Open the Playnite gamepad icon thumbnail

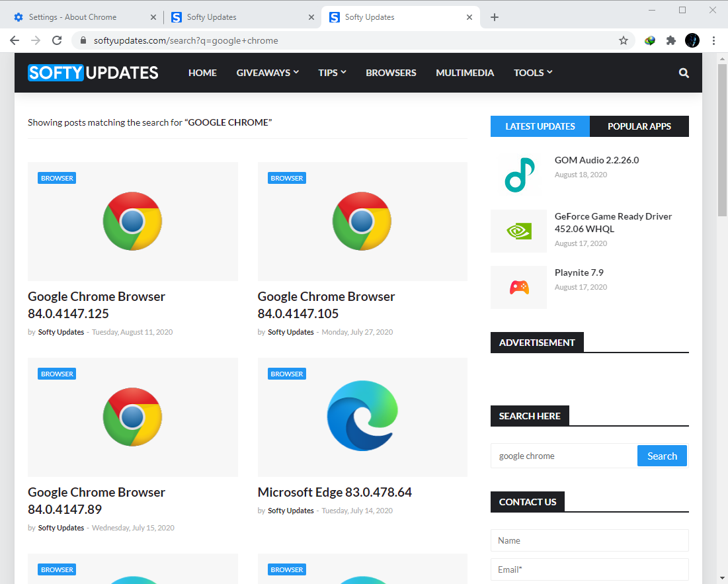tap(518, 287)
